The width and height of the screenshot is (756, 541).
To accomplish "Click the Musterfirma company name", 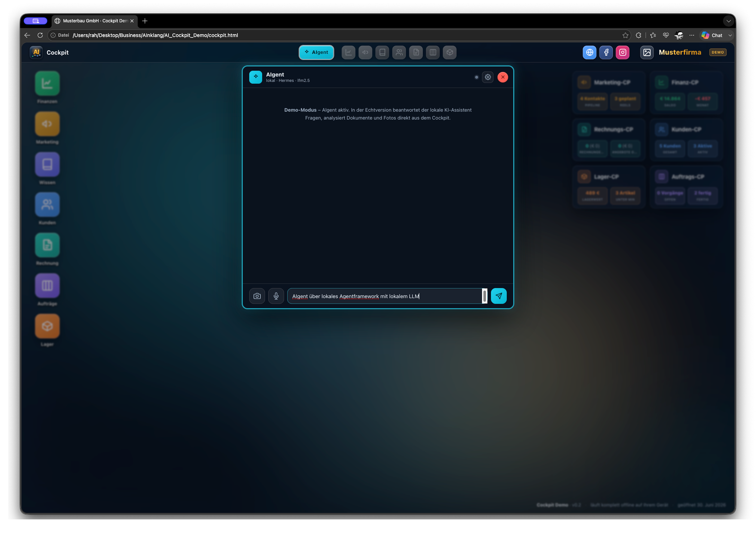I will (x=680, y=52).
